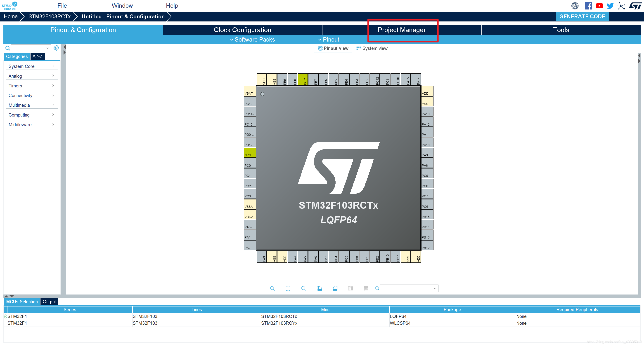Switch category list to A->Z sorting
644x346 pixels.
tap(38, 56)
